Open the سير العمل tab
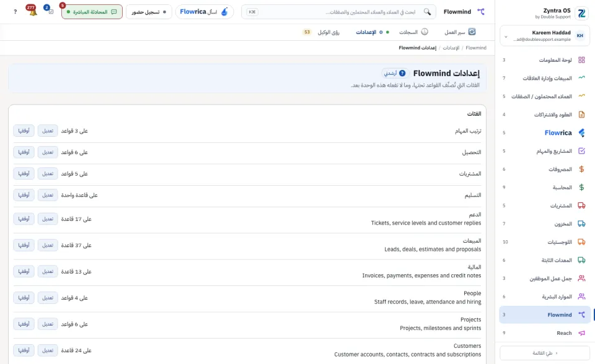 (x=460, y=32)
